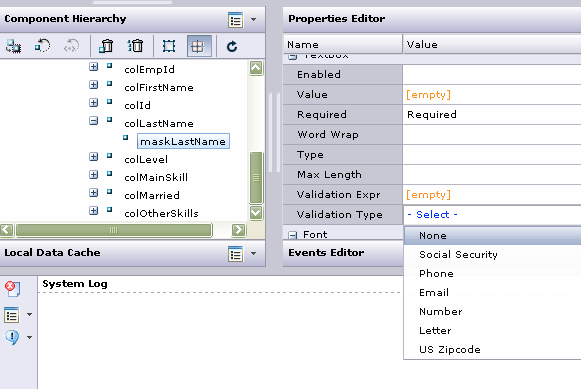Viewport: 581px width, 389px height.
Task: Click hierarchy vertical scrollbar down arrow
Action: coord(256,213)
